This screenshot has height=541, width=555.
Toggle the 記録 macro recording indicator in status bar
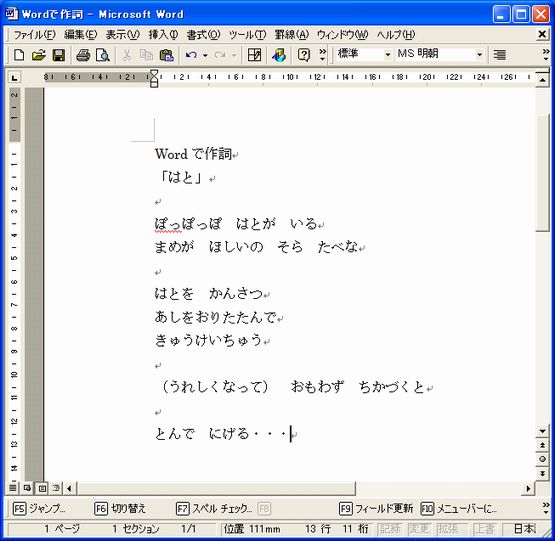[x=389, y=529]
